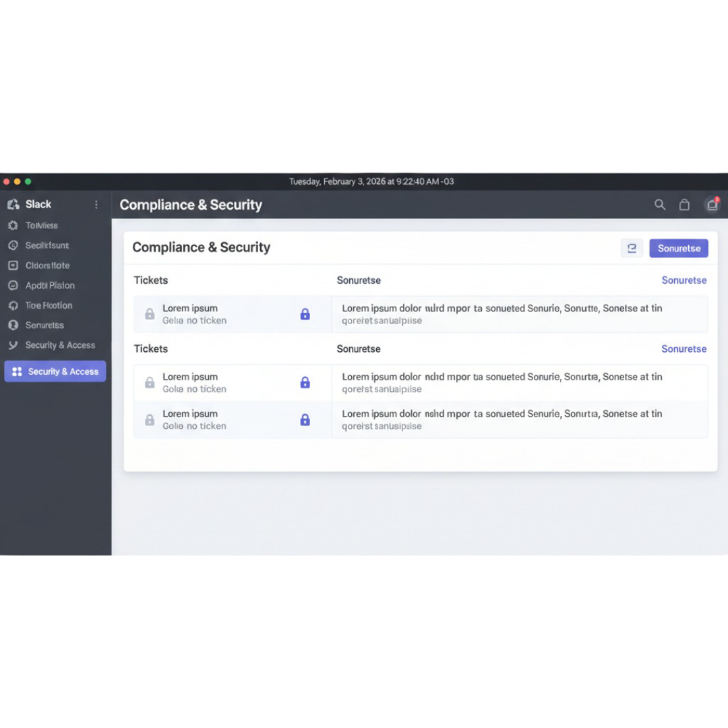Click the first Tickets column heading
Screen dimensions: 728x728
tap(151, 280)
